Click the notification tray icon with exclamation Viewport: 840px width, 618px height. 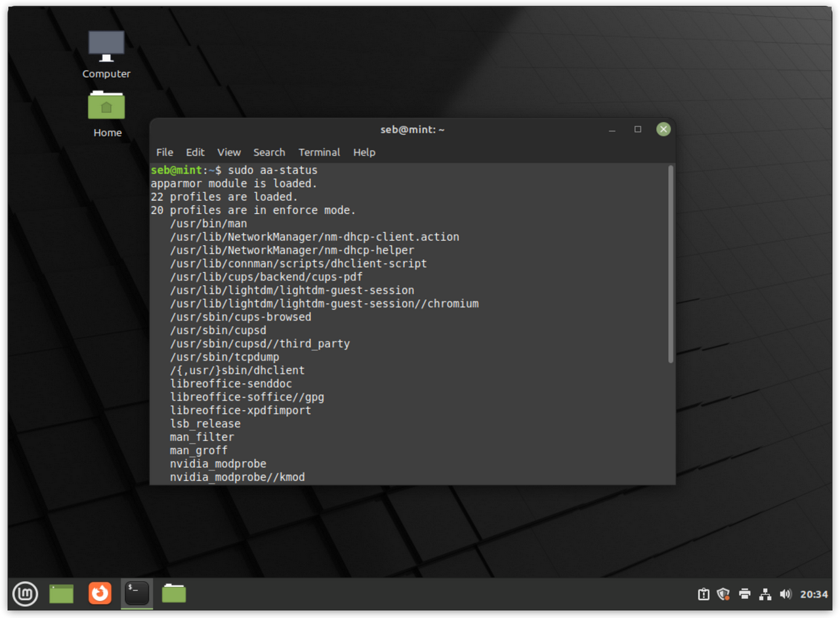click(x=703, y=594)
